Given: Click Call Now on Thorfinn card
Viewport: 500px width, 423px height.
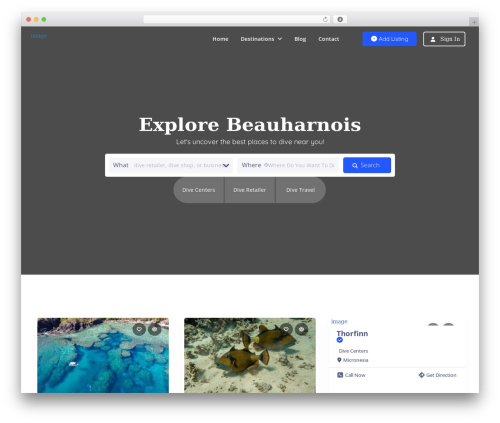Looking at the screenshot, I should click(351, 375).
